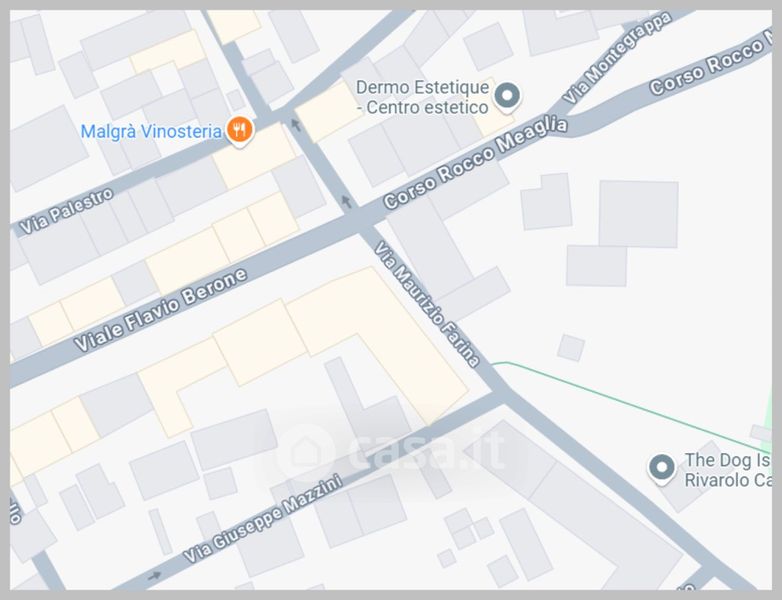Click the one-way arrow near Malgrà Vinosteria

click(296, 124)
